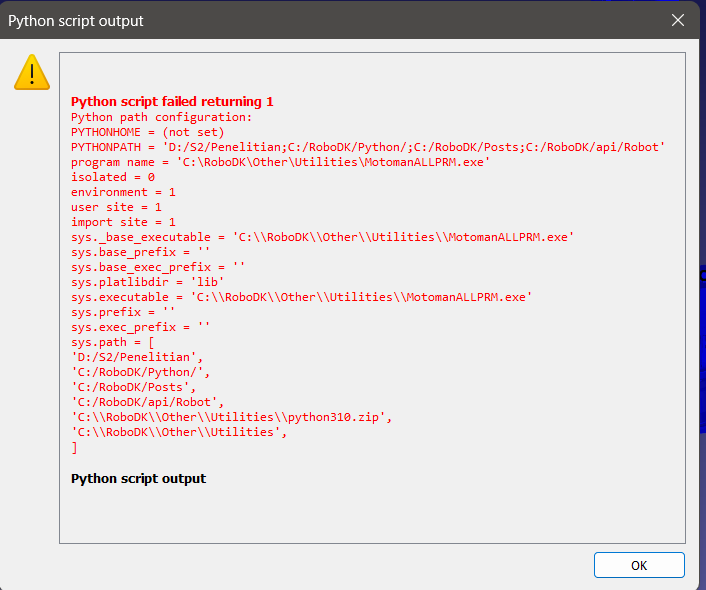Click the "Python script output" window title
The image size is (706, 590).
pos(76,21)
